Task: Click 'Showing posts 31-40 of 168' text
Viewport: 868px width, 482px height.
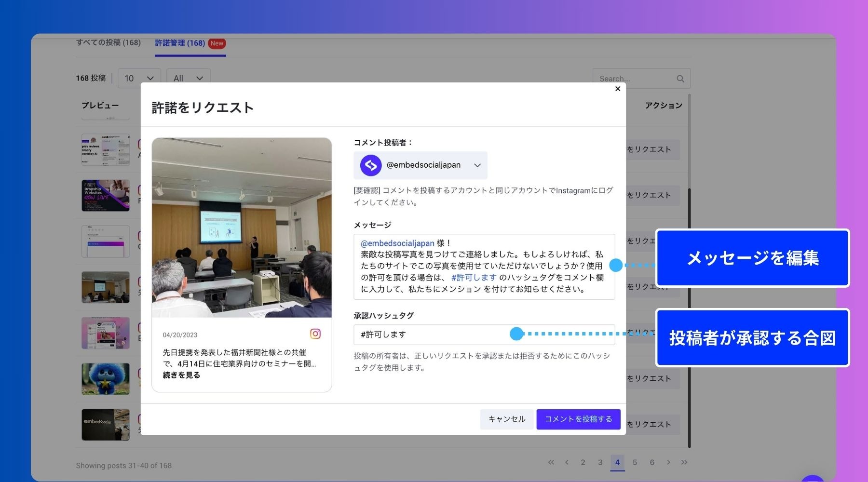Action: 124,466
